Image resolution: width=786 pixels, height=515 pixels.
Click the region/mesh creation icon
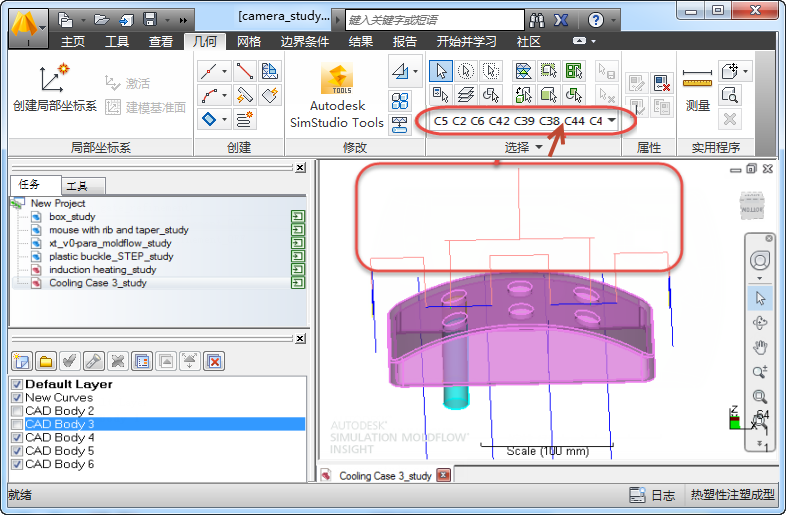pos(270,71)
